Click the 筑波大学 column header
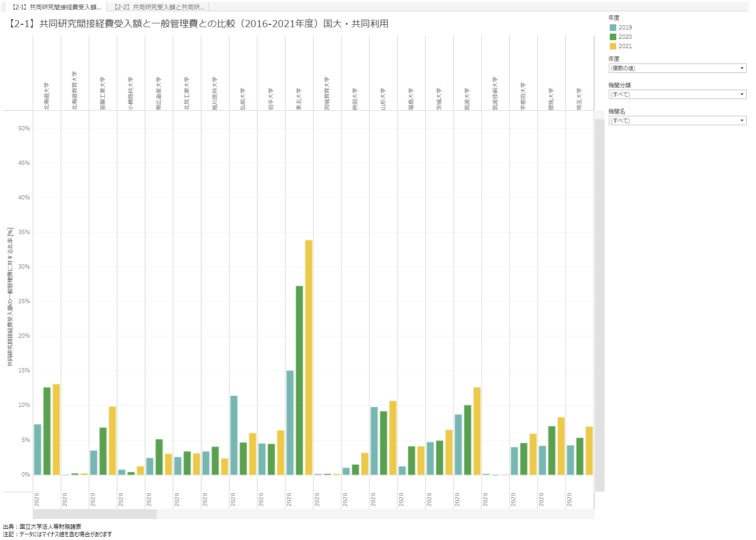This screenshot has width=756, height=540. [467, 99]
